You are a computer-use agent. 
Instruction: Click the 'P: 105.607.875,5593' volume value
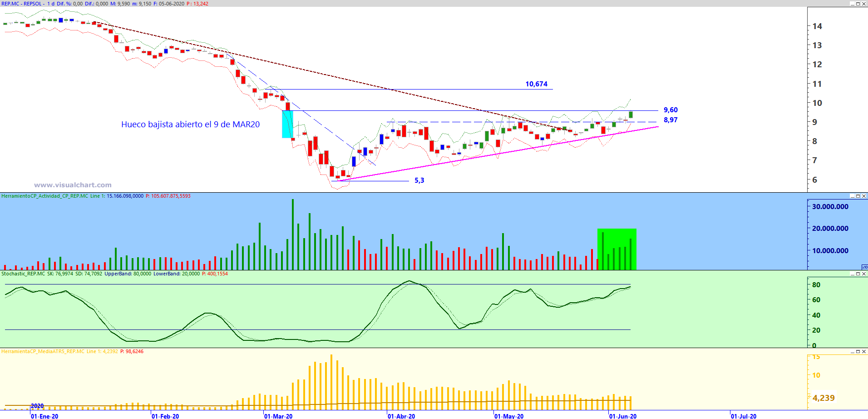[168, 196]
